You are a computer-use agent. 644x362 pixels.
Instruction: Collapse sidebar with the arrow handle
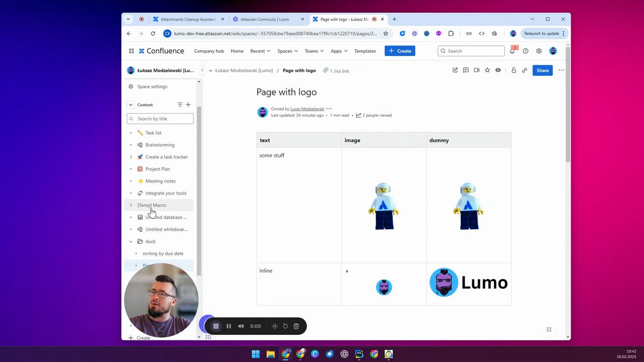tap(202, 70)
